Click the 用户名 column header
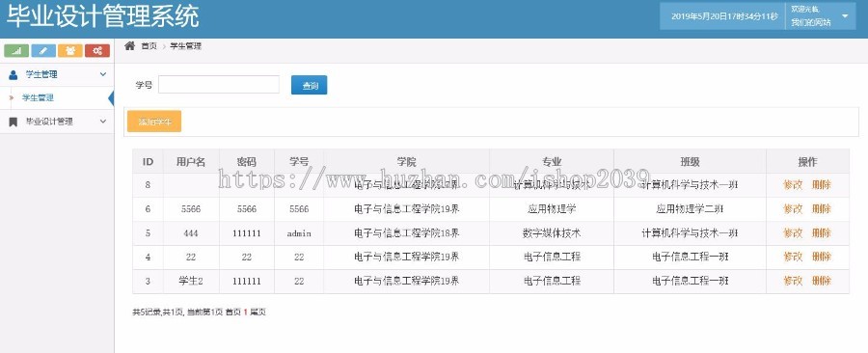The image size is (868, 353). 191,162
